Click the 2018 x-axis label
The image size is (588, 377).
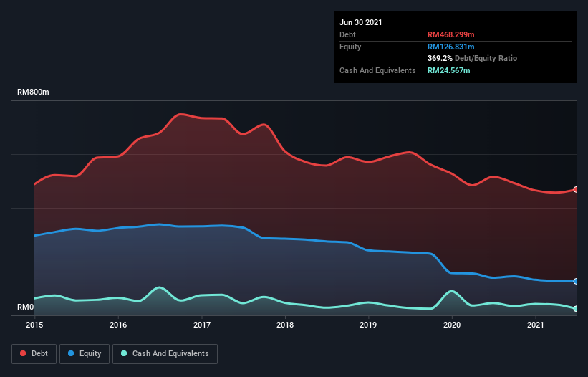click(285, 325)
